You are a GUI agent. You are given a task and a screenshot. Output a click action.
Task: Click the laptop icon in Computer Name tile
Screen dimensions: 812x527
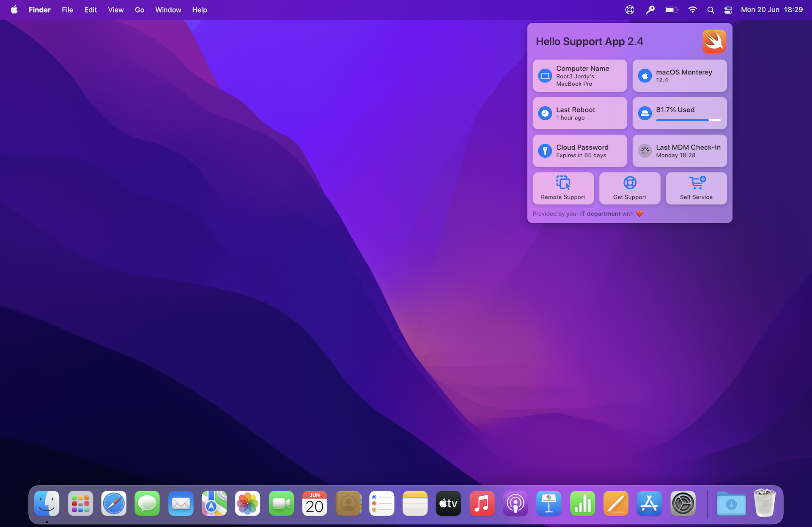click(x=545, y=76)
